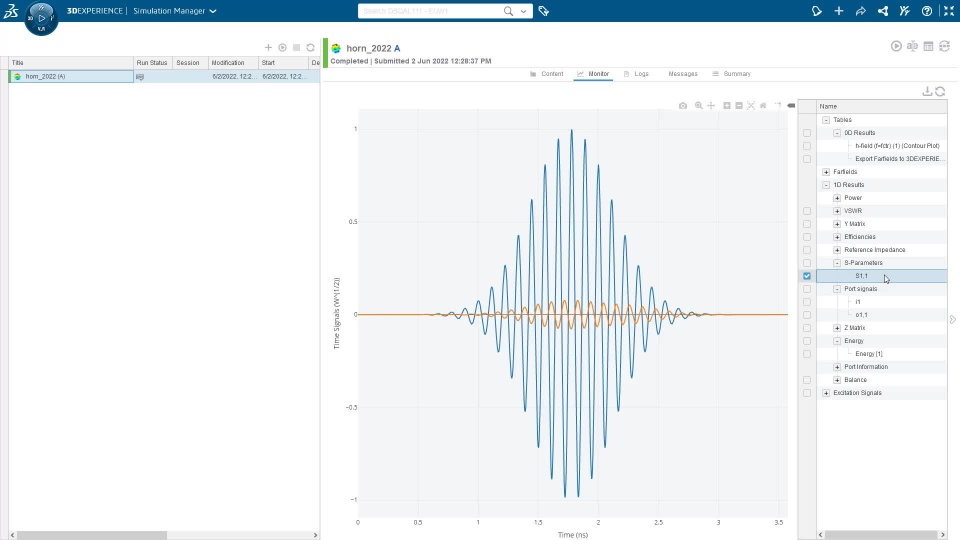The height and width of the screenshot is (540, 960).
Task: Add new simulation with plus icon in left panel
Action: click(268, 47)
